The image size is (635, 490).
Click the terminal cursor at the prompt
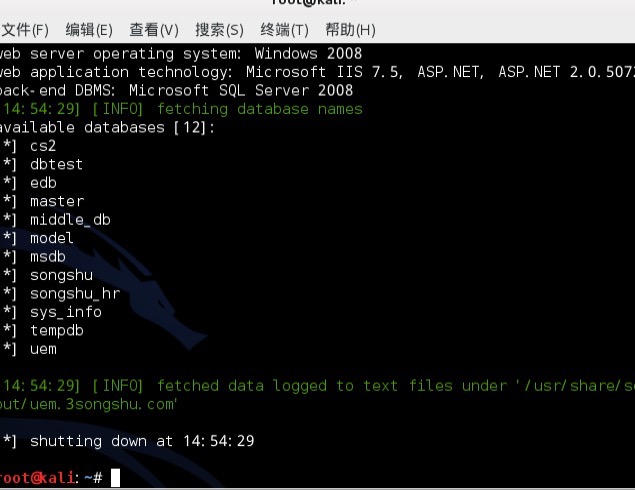point(115,477)
